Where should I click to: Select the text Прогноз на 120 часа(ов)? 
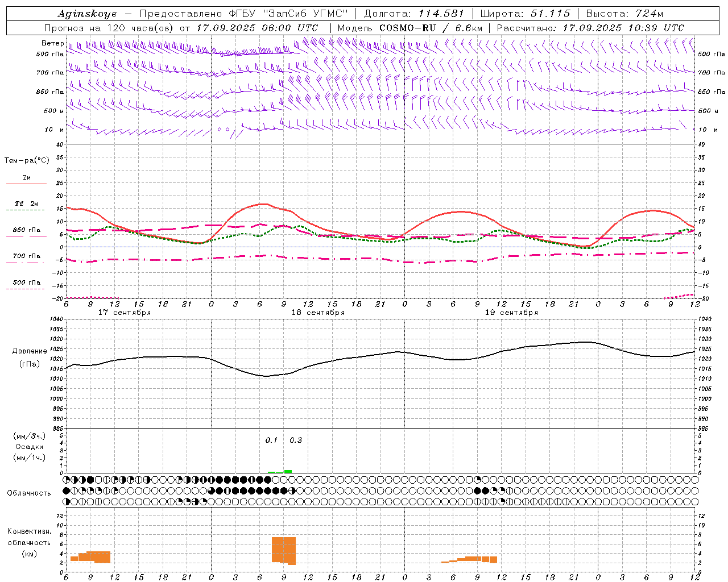click(x=110, y=28)
